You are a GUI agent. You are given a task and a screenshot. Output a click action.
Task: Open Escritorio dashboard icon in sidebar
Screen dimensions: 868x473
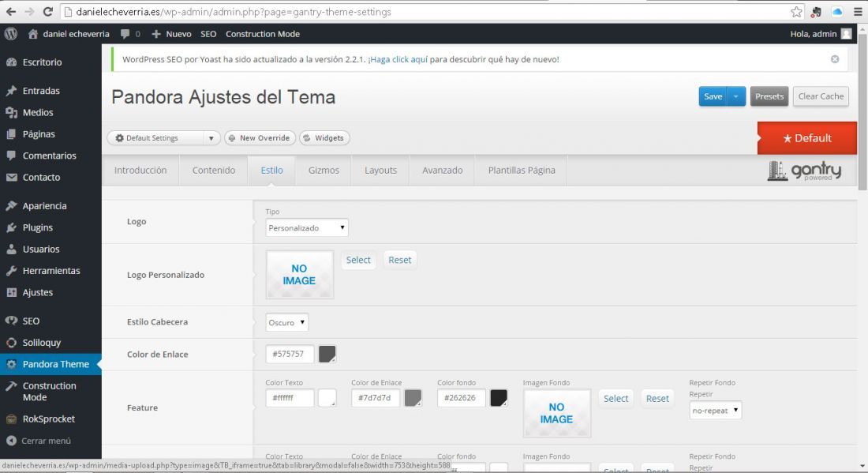point(11,62)
